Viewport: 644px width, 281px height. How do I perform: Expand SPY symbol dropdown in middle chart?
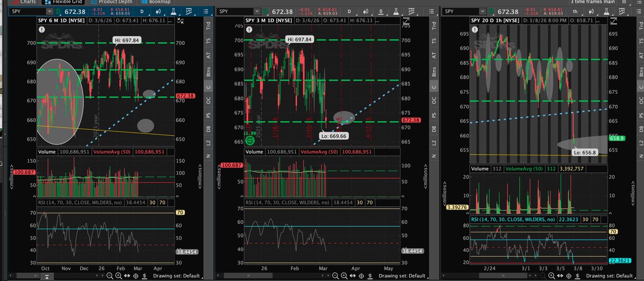coord(257,12)
